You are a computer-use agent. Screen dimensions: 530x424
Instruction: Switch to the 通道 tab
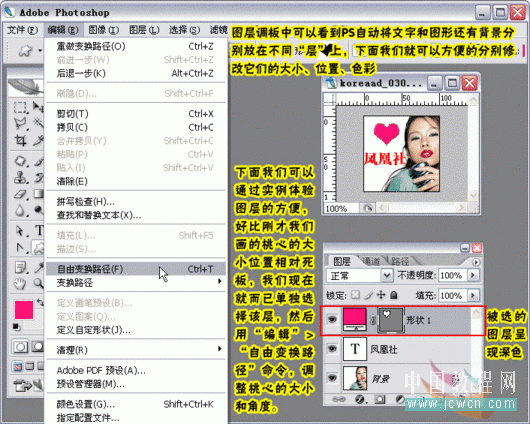(x=371, y=261)
